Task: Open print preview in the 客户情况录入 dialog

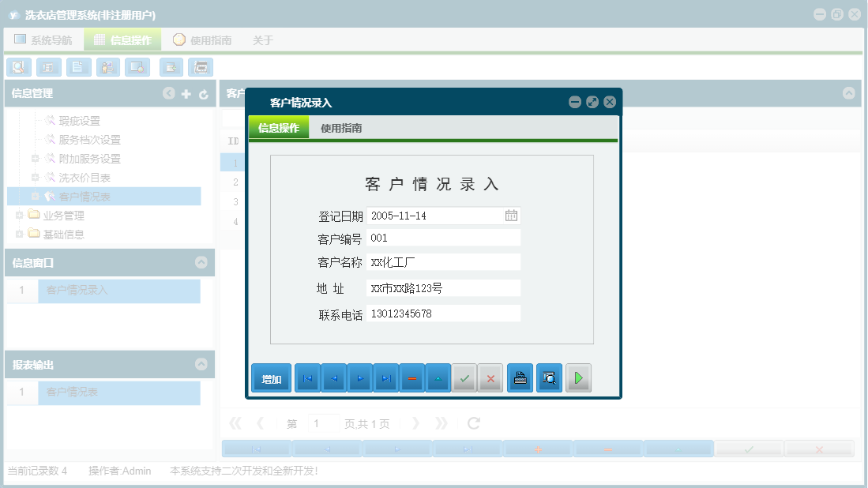Action: [x=549, y=377]
